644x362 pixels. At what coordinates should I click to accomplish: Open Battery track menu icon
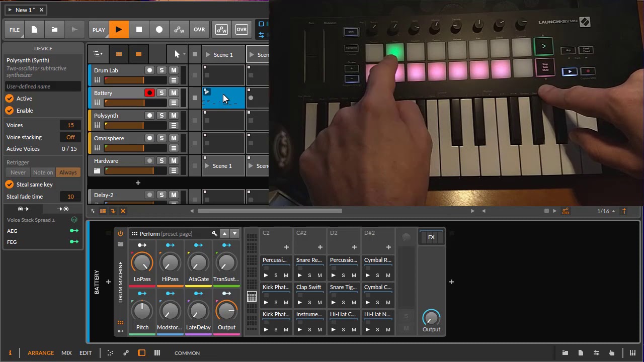(x=174, y=103)
